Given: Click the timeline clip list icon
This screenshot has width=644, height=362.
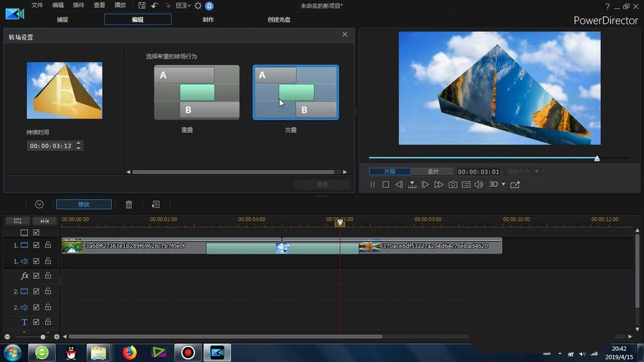Looking at the screenshot, I should (156, 204).
